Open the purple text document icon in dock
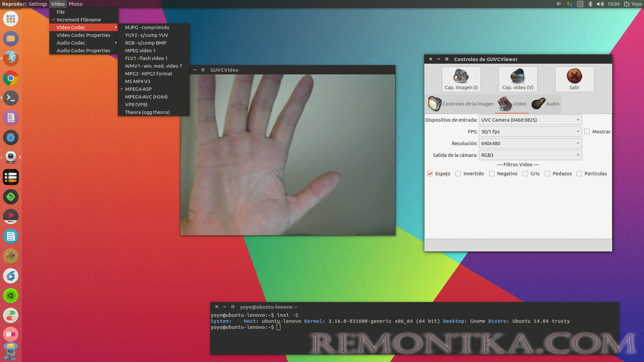The width and height of the screenshot is (644, 362). 11,118
